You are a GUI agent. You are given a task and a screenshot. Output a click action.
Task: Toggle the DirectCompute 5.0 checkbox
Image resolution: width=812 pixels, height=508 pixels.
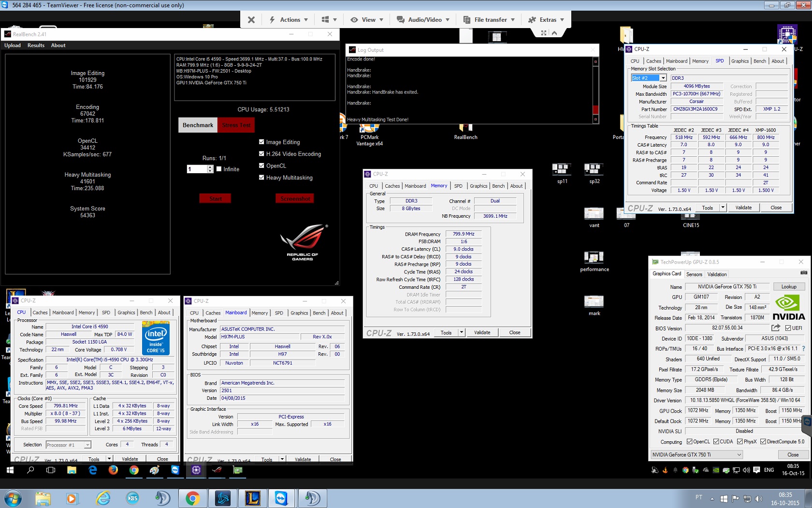tap(763, 442)
